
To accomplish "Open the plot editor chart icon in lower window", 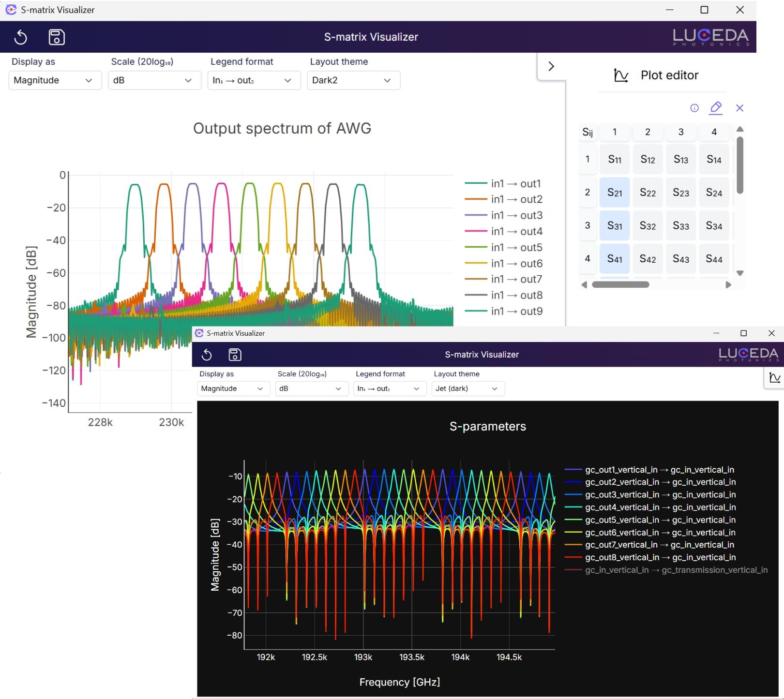I will pos(774,378).
